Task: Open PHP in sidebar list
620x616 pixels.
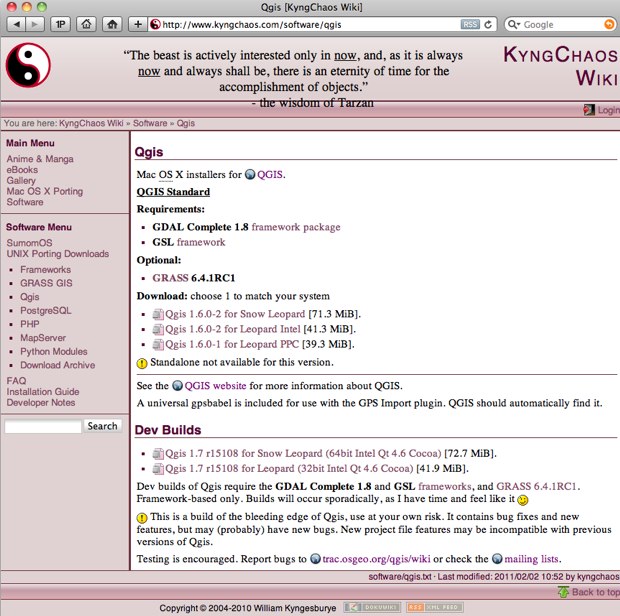Action: pos(30,324)
